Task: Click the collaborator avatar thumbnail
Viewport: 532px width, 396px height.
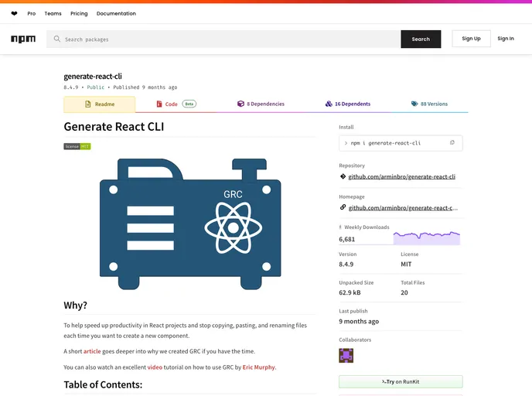Action: pyautogui.click(x=346, y=356)
